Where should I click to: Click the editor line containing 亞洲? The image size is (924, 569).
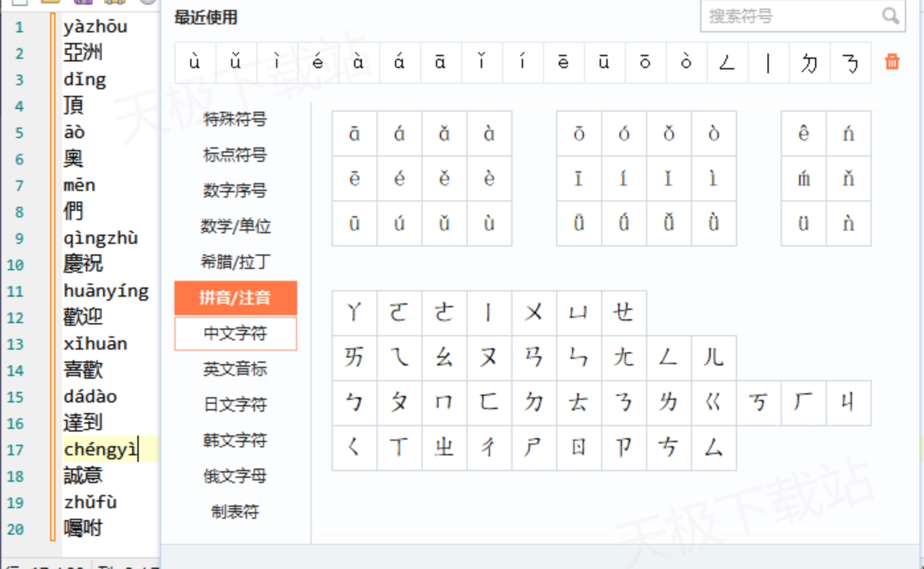(x=83, y=53)
